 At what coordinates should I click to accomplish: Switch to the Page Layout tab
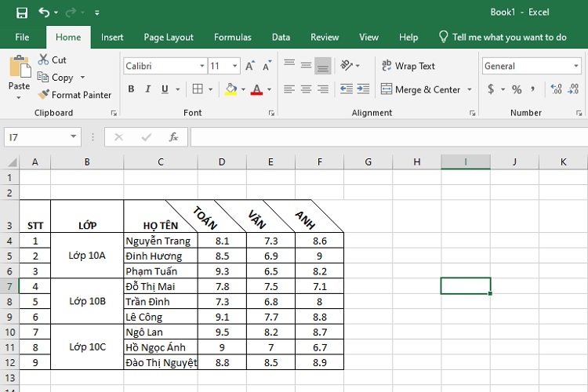coord(169,37)
